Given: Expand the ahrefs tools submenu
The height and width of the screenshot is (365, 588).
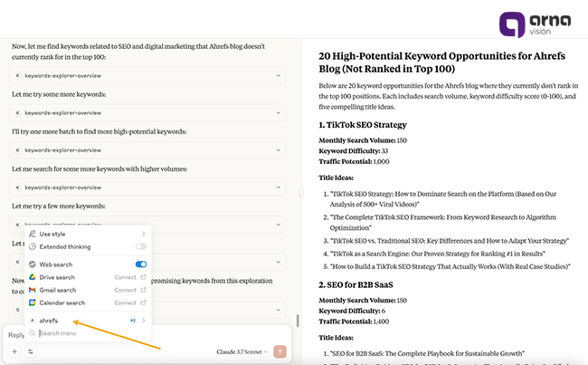Looking at the screenshot, I should [x=144, y=321].
